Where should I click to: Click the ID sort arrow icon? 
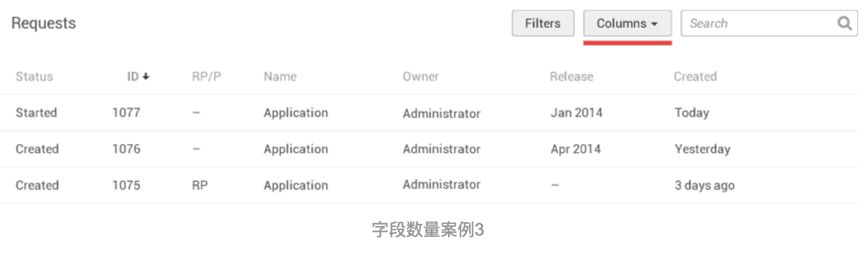point(145,77)
